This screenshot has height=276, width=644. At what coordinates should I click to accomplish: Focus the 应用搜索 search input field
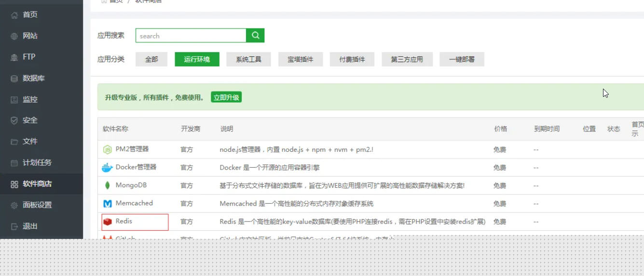(191, 36)
